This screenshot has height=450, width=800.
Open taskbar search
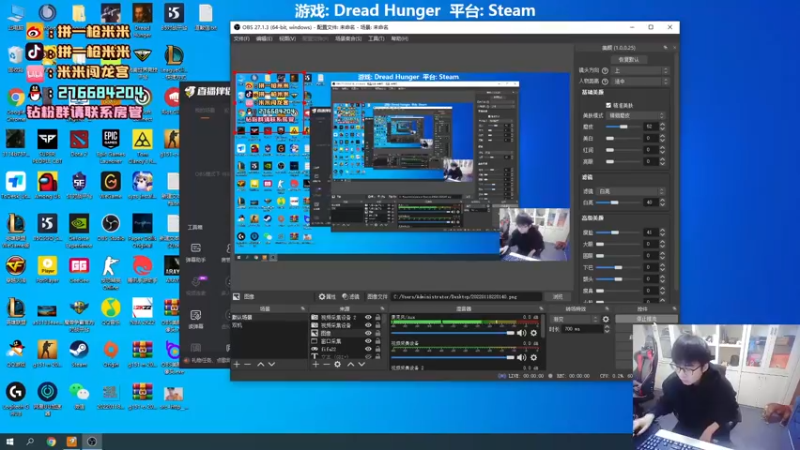30,441
